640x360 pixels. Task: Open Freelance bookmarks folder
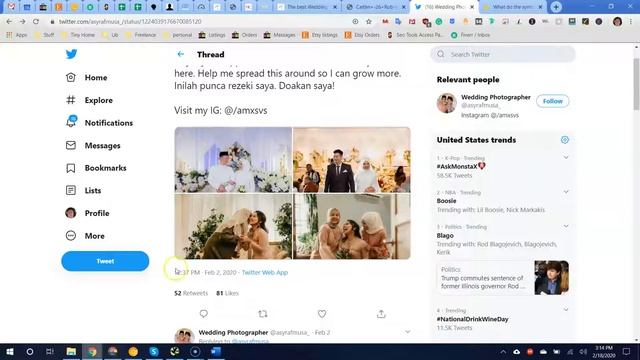pyautogui.click(x=140, y=35)
